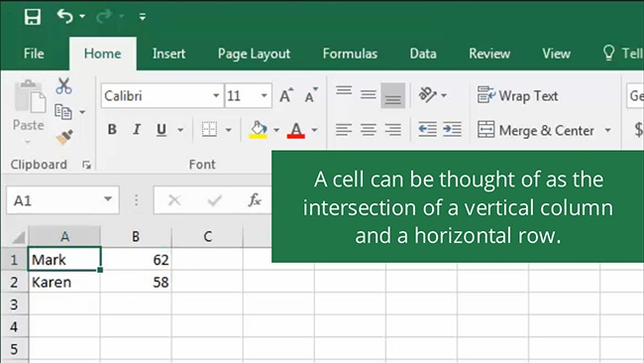
Task: Click the Orientation text angle icon
Action: click(x=428, y=95)
